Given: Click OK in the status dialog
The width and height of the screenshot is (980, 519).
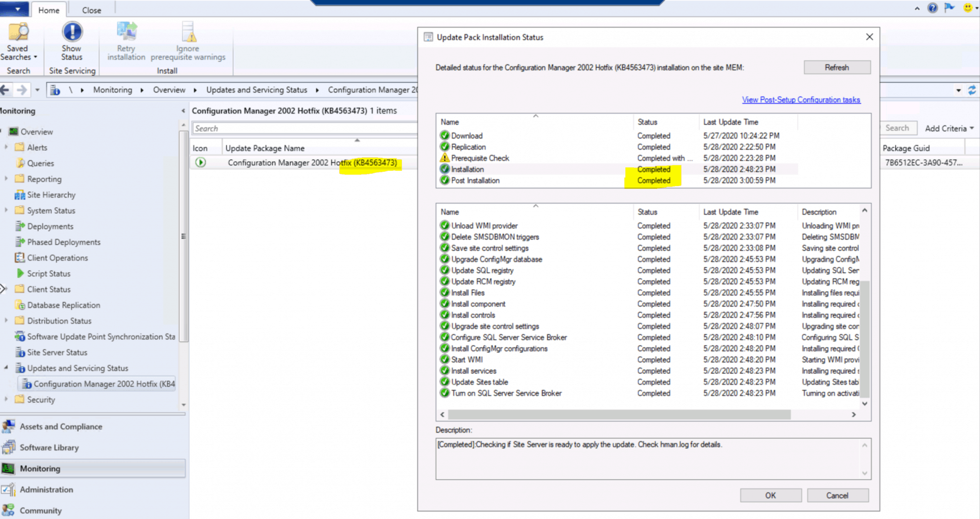Looking at the screenshot, I should [x=770, y=495].
